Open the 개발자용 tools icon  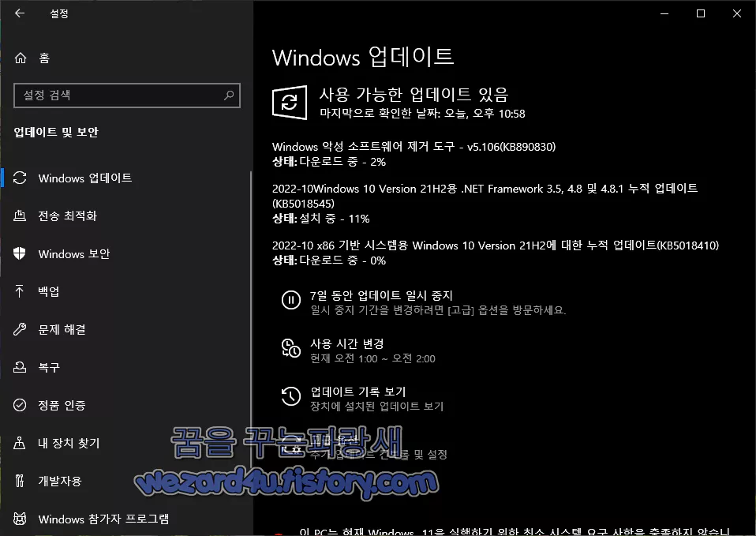coord(19,481)
